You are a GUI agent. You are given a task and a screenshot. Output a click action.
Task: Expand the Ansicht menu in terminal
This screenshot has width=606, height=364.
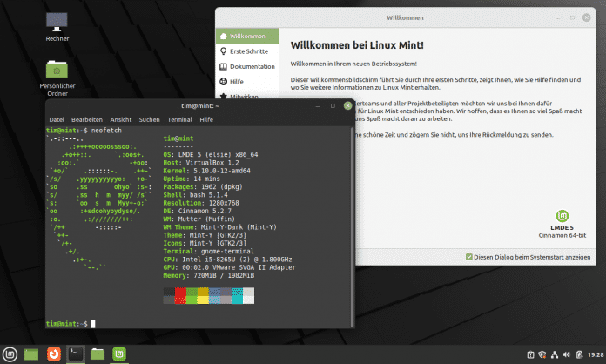click(x=121, y=119)
